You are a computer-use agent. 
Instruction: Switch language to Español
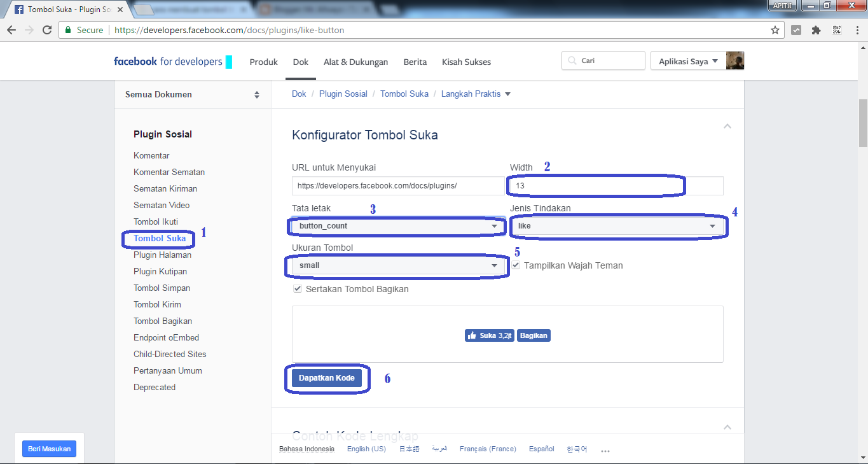click(542, 449)
